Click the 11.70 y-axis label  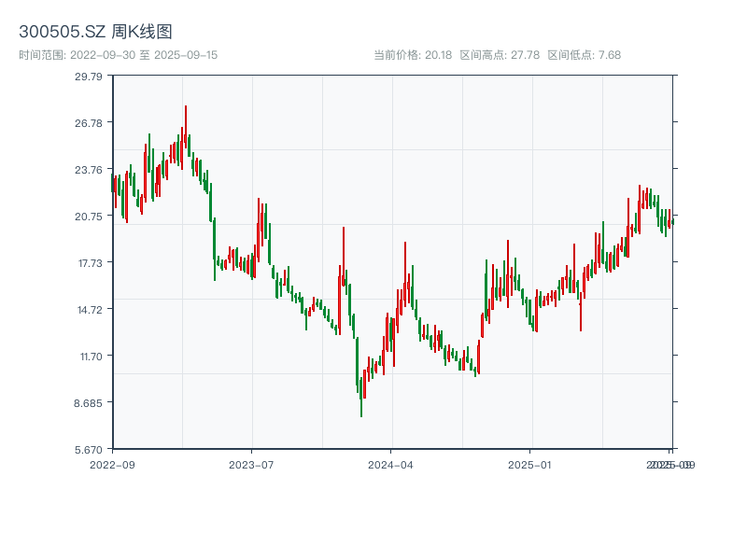[x=92, y=357]
